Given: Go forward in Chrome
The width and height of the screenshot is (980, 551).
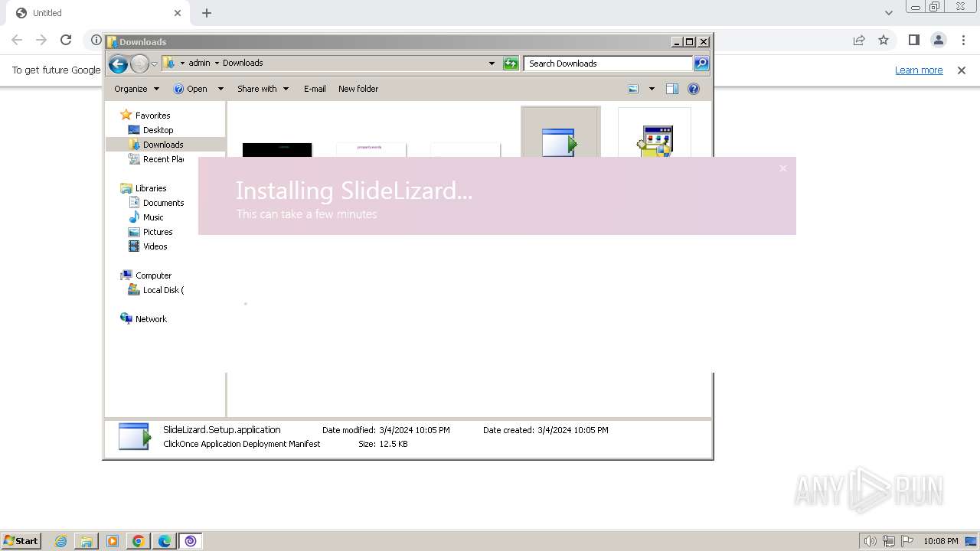Looking at the screenshot, I should coord(41,40).
